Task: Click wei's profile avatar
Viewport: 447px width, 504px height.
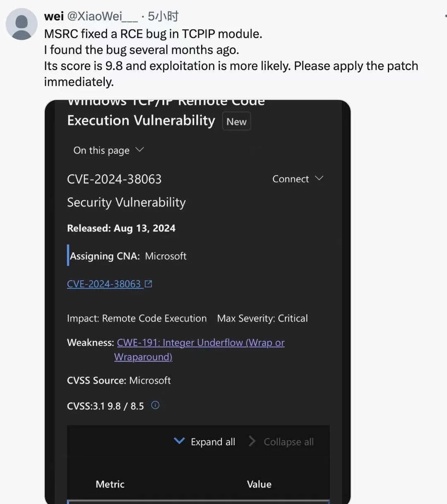Action: click(21, 25)
